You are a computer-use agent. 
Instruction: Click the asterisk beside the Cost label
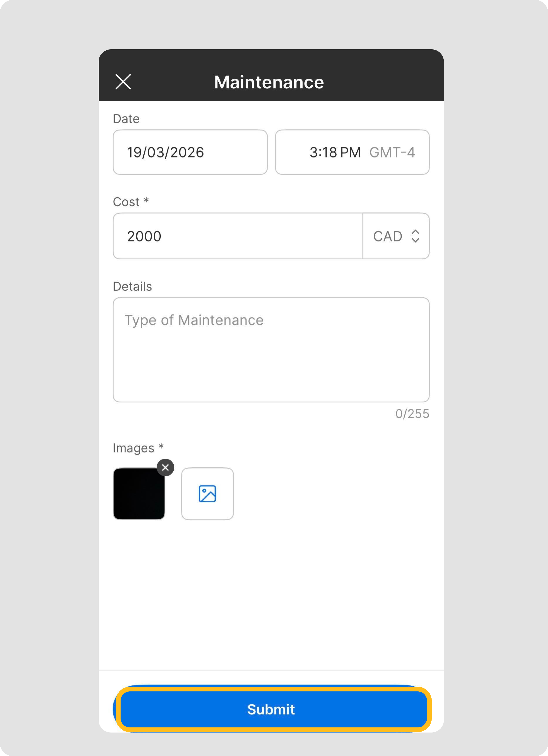point(146,201)
